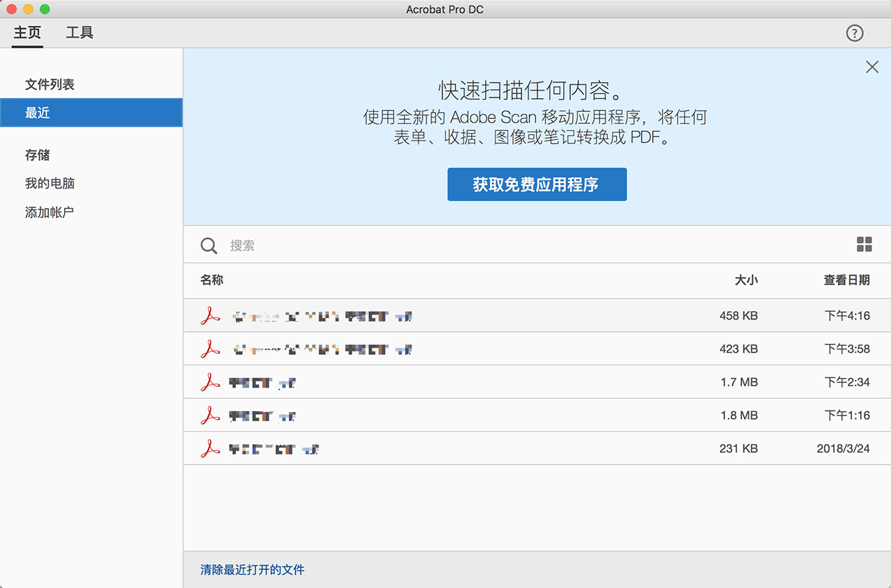Sort by the 名称 column header
The height and width of the screenshot is (588, 891).
[x=212, y=280]
